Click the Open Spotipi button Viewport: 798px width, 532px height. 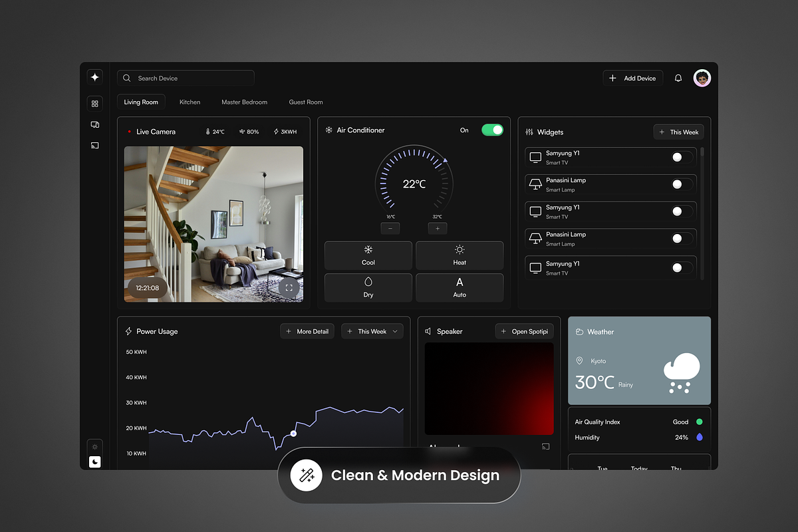click(524, 331)
